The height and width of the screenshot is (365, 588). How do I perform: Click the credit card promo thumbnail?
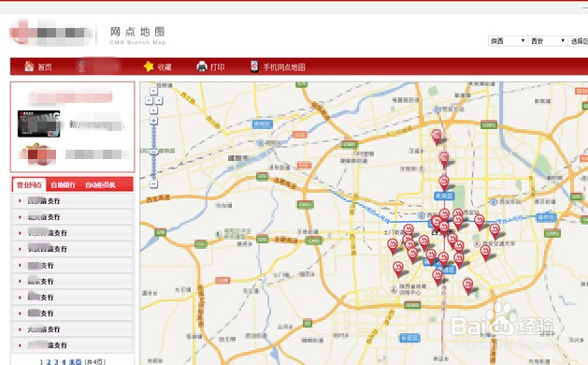[x=39, y=124]
